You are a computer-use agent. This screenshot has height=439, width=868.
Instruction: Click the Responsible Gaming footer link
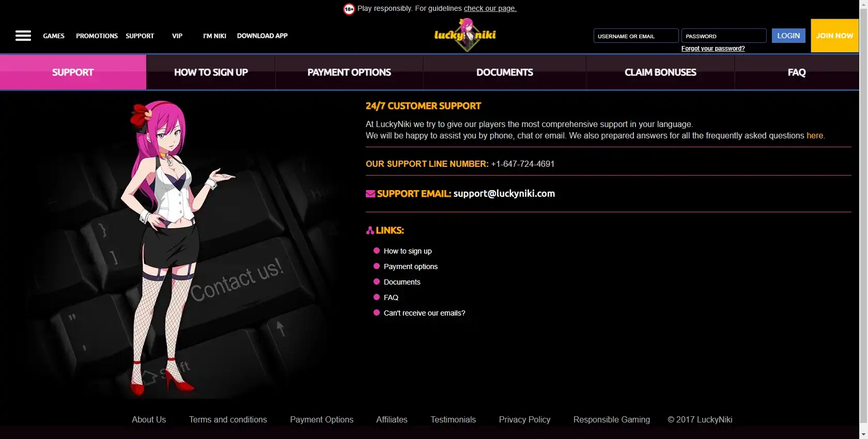click(612, 419)
